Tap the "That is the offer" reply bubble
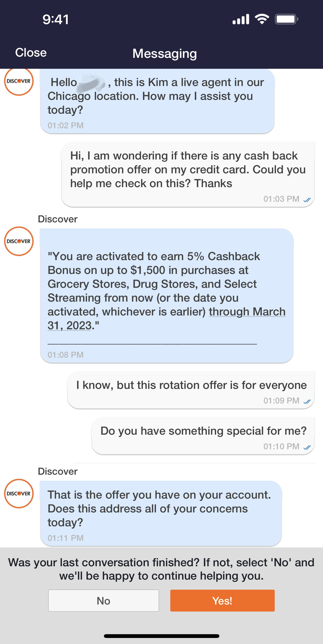 coord(161,513)
